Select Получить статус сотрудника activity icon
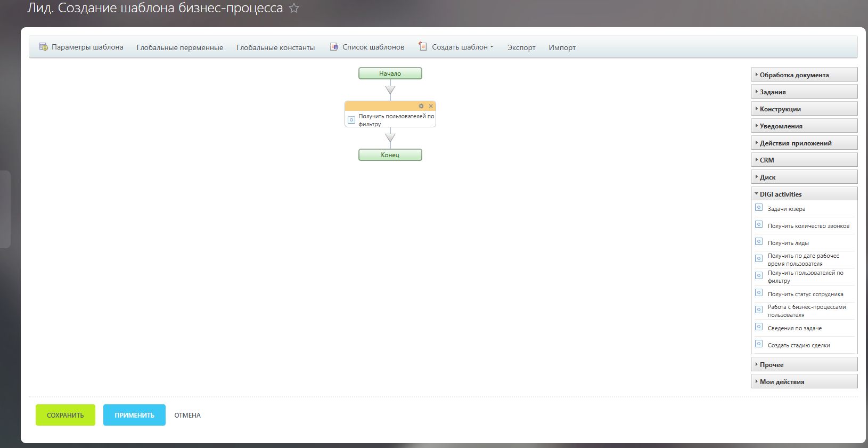868x448 pixels. (x=759, y=293)
